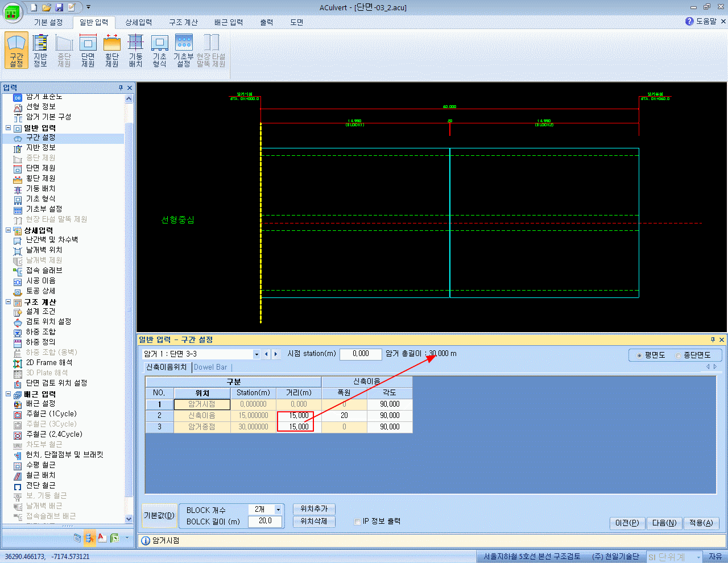The width and height of the screenshot is (728, 563).
Task: Click the 시점 station input field
Action: tap(361, 354)
